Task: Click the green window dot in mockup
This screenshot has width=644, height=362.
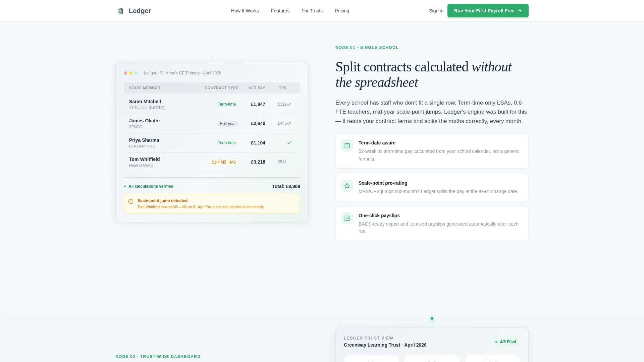Action: (136, 73)
